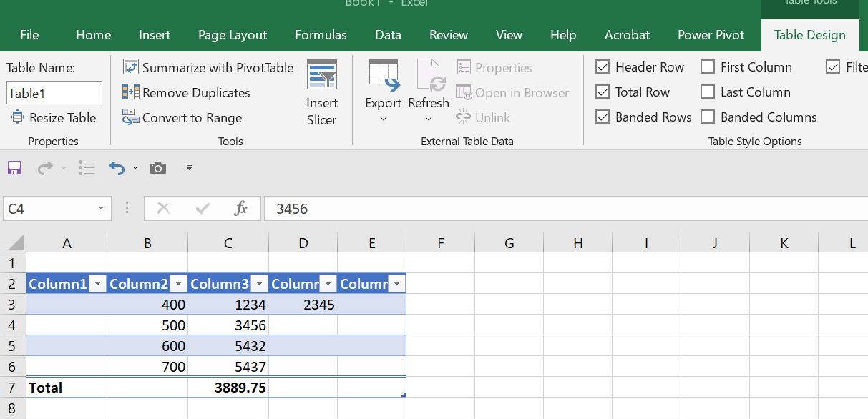Open the Insert Slicer tool
868x419 pixels.
321,93
